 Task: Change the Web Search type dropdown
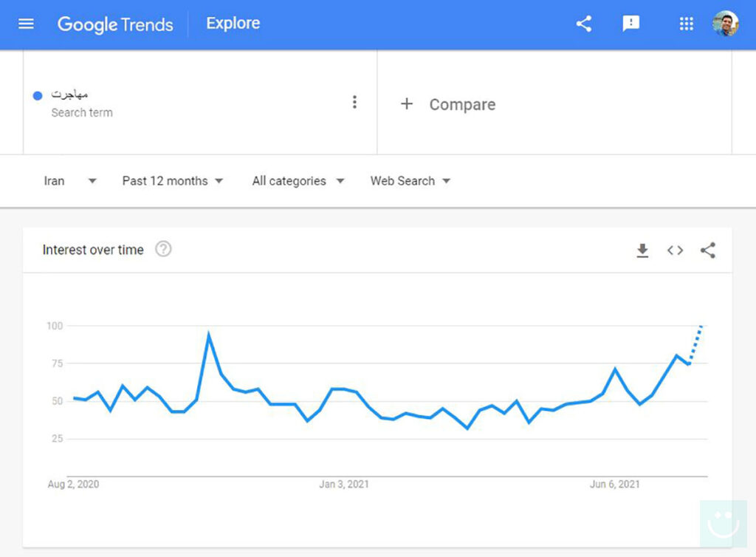point(410,181)
